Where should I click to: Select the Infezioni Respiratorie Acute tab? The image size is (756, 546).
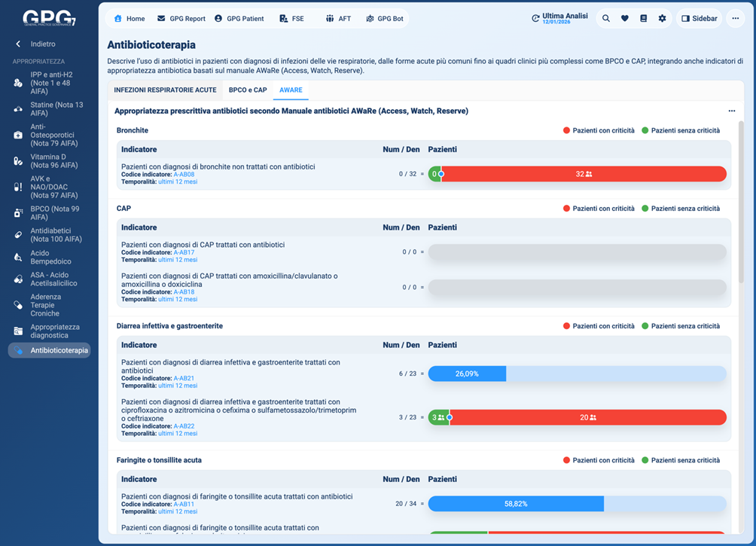coord(165,90)
